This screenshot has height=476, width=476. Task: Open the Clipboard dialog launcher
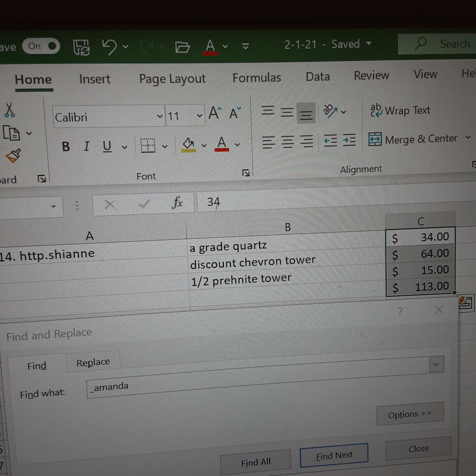tap(42, 179)
